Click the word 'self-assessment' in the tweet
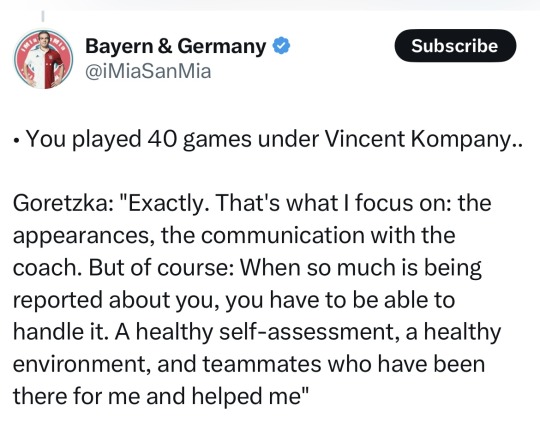Image resolution: width=540 pixels, height=429 pixels. click(x=309, y=332)
